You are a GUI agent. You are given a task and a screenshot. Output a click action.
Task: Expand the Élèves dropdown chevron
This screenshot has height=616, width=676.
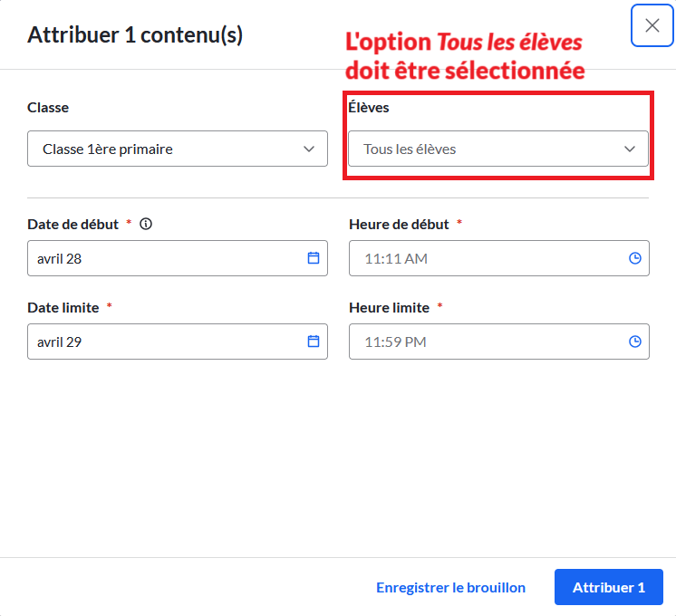pos(630,149)
